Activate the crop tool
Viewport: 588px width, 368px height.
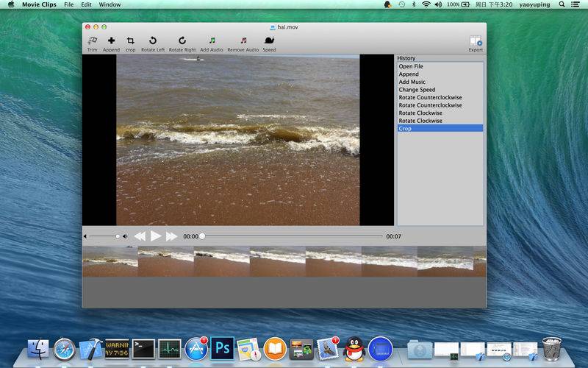130,43
